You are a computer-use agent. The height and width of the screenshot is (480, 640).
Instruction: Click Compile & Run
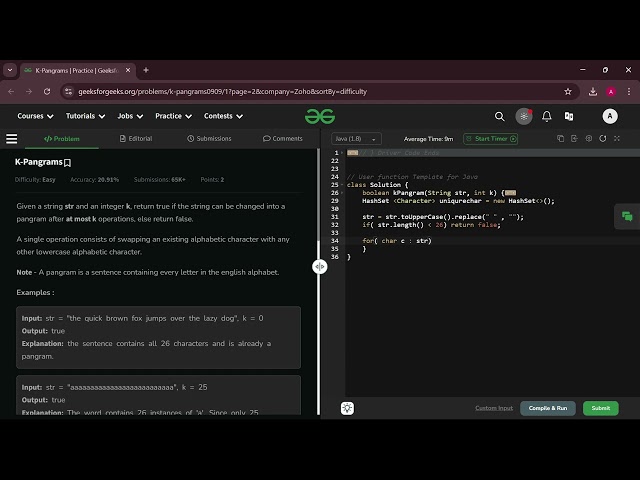tap(548, 408)
